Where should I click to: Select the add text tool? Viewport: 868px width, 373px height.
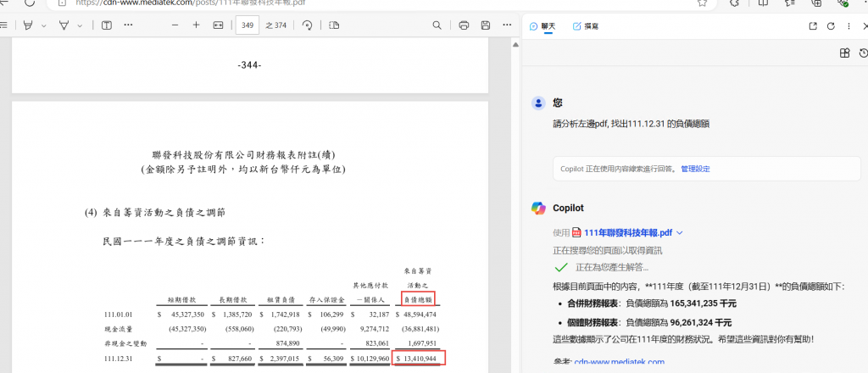click(106, 25)
